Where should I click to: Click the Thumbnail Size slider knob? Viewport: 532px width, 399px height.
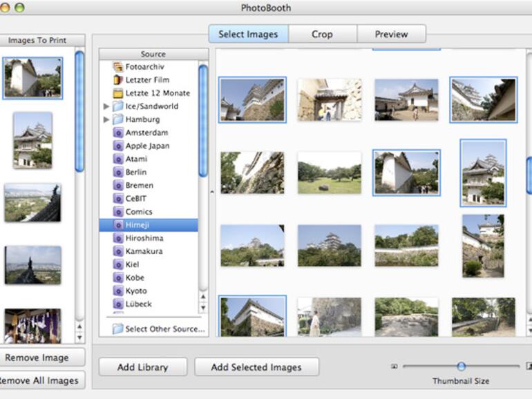[x=461, y=367]
